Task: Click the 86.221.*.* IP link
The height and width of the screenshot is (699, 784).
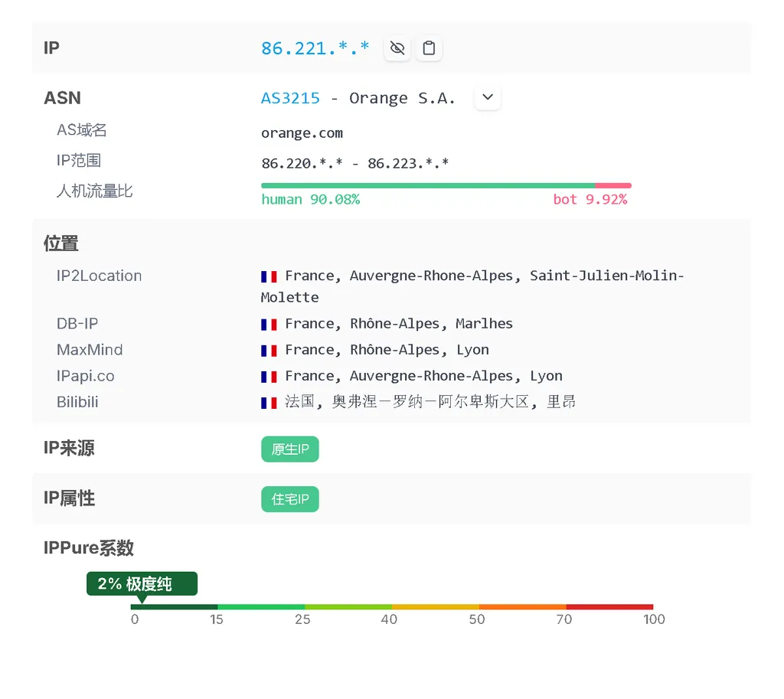Action: [315, 47]
